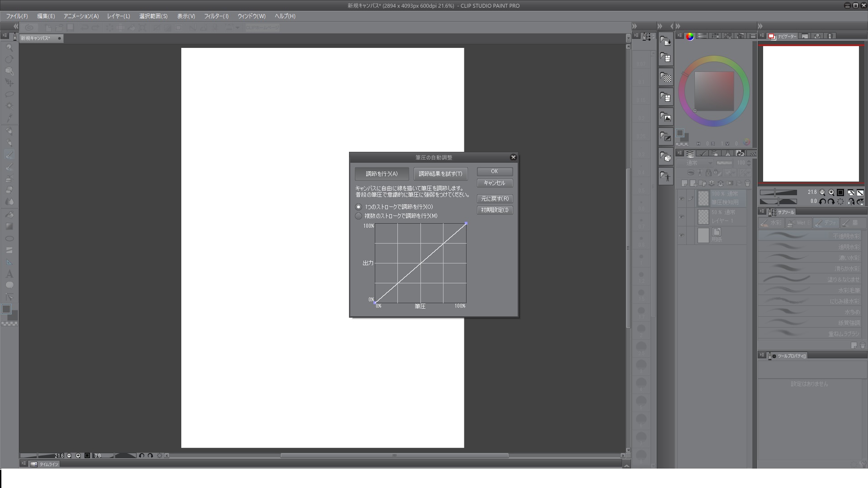Select the Text tool
Image resolution: width=868 pixels, height=488 pixels.
point(9,274)
